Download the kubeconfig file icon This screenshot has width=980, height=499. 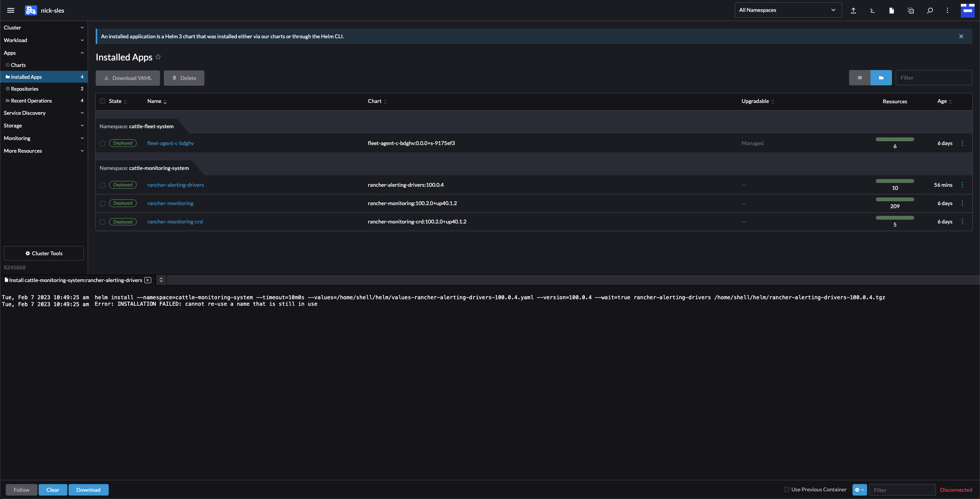click(892, 10)
